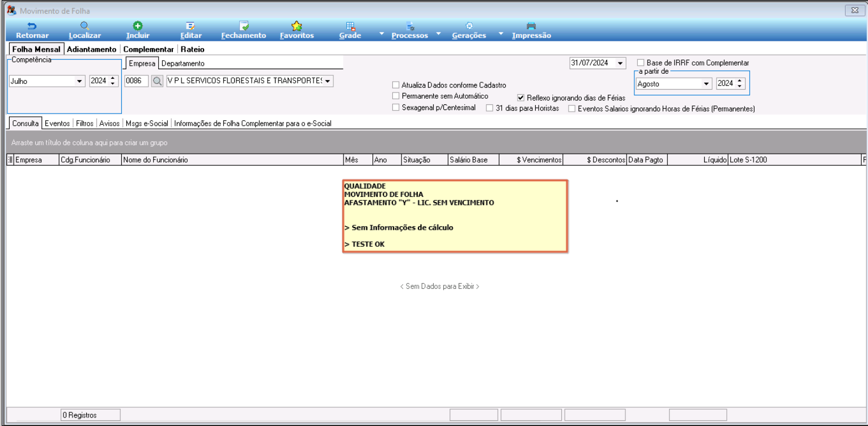Click the Incluir plus icon
The height and width of the screenshot is (426, 868).
tap(138, 26)
